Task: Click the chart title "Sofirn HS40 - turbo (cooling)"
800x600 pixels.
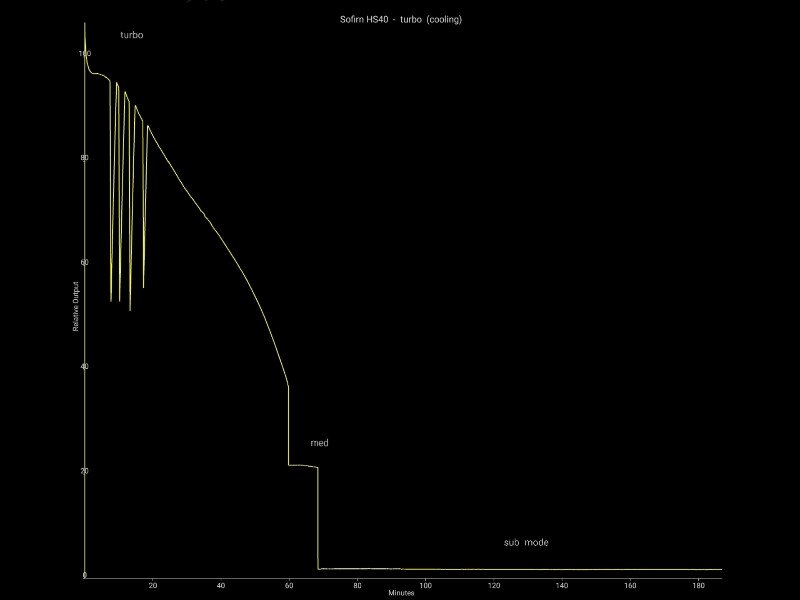Action: click(401, 19)
